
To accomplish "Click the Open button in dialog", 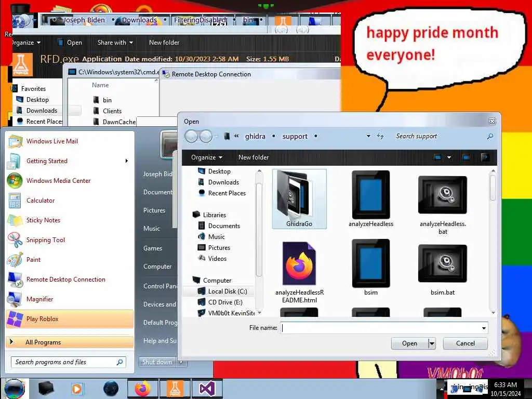I will click(x=409, y=343).
